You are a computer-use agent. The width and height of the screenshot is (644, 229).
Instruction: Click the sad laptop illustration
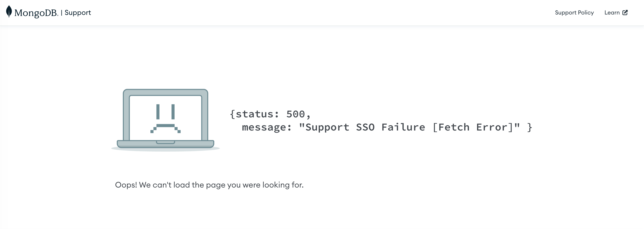(165, 120)
